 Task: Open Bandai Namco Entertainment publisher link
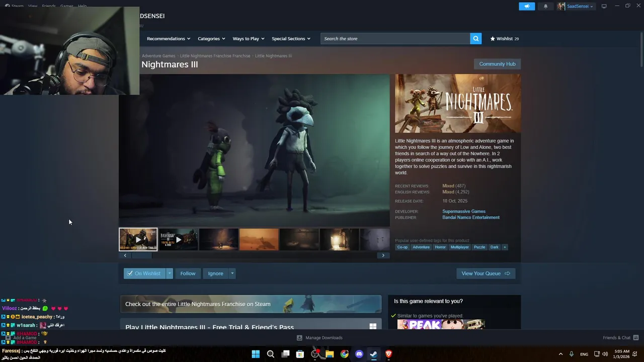point(471,218)
